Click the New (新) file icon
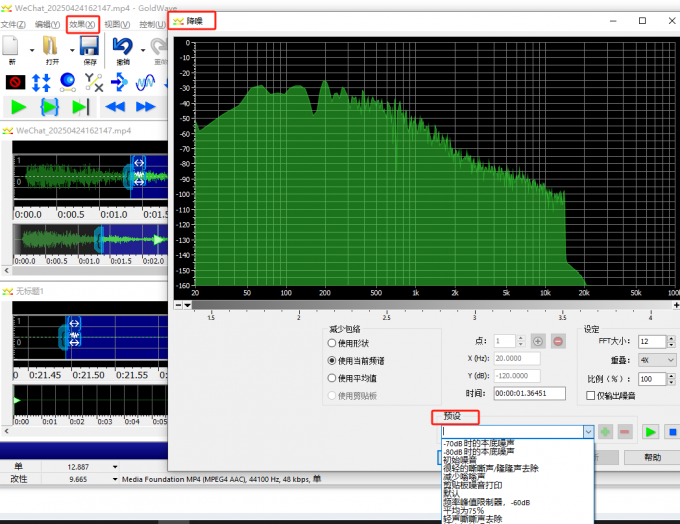 (10, 46)
